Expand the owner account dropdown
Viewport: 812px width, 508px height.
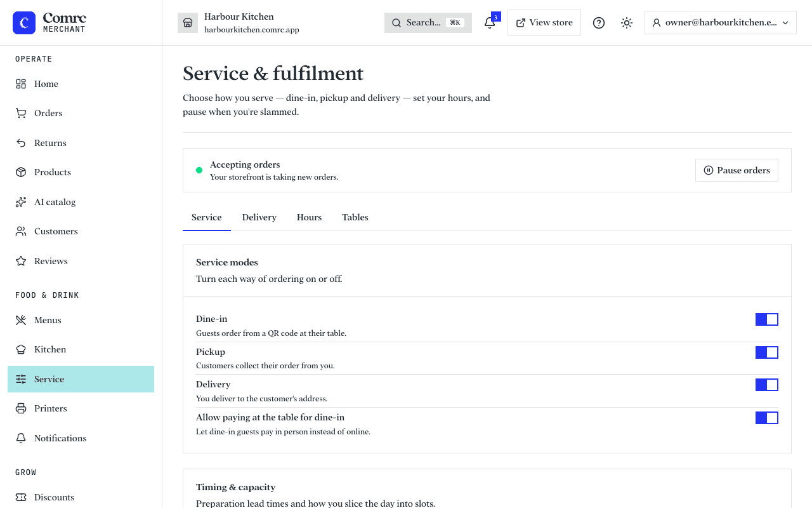(x=721, y=23)
